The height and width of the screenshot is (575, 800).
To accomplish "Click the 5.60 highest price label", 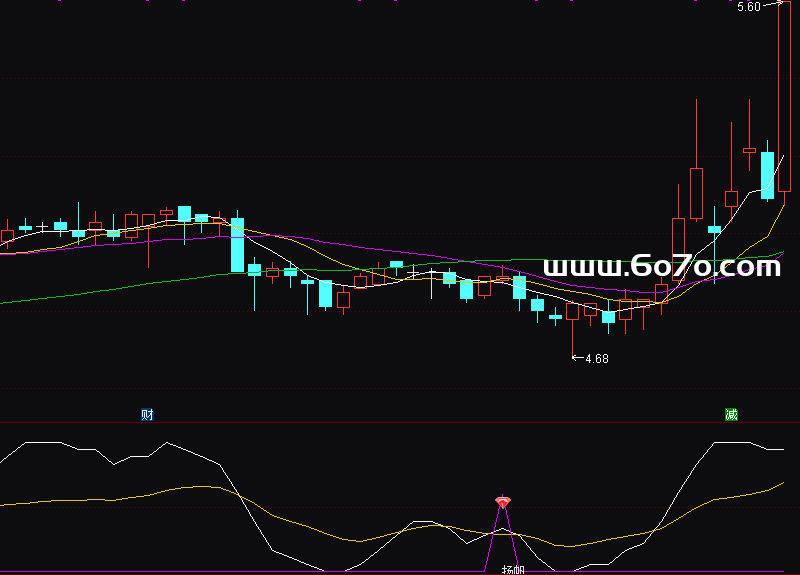I will pos(749,7).
